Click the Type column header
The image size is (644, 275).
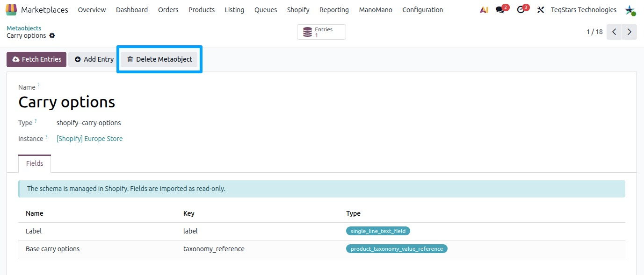pyautogui.click(x=354, y=213)
